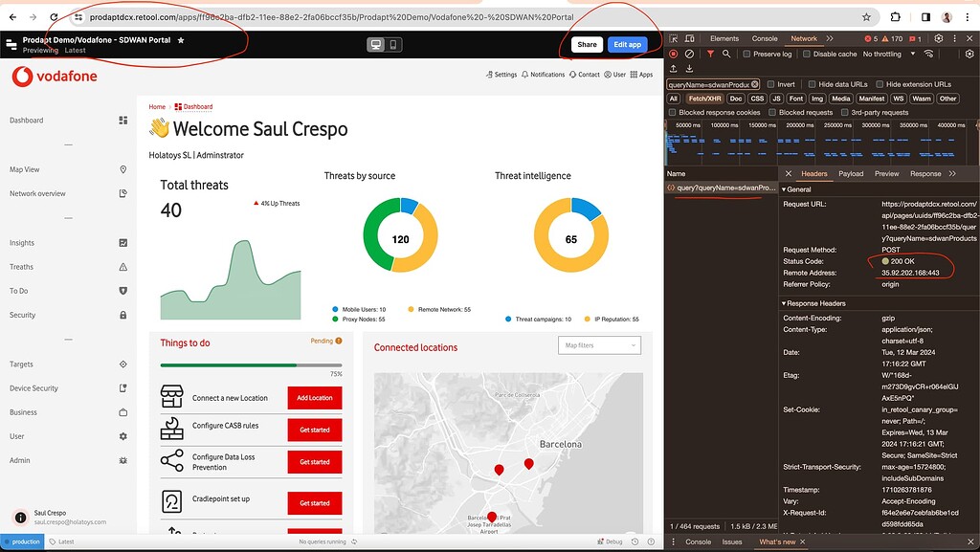This screenshot has height=552, width=980.
Task: Enable the Preserve log checkbox
Action: [746, 55]
